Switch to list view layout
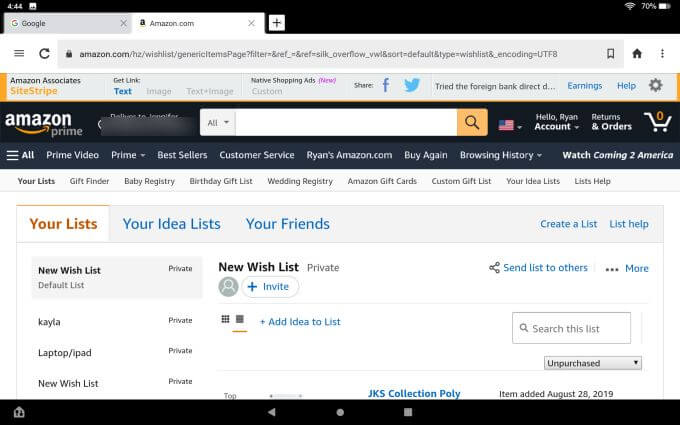 pyautogui.click(x=240, y=320)
